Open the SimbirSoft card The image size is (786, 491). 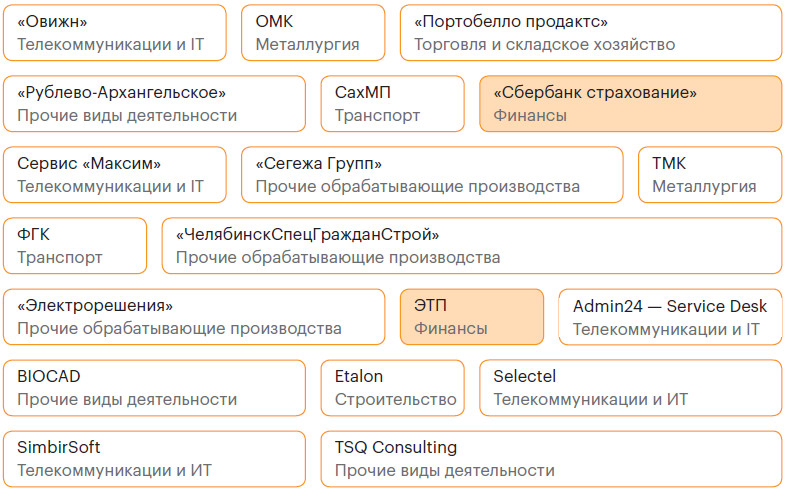(x=154, y=459)
